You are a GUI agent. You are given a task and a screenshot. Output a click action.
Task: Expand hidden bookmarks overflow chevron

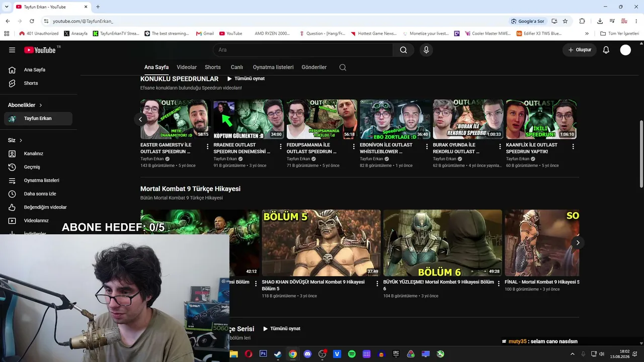coord(587,34)
